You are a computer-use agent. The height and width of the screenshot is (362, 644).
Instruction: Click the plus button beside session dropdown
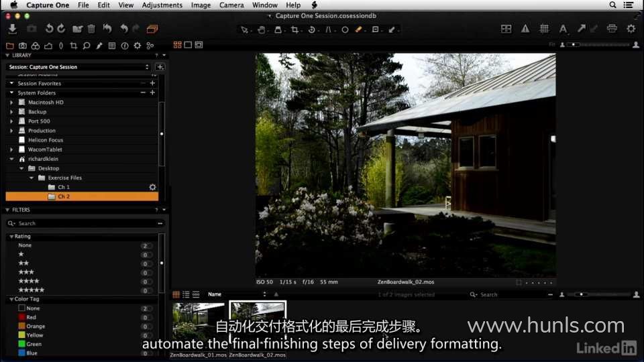point(160,67)
